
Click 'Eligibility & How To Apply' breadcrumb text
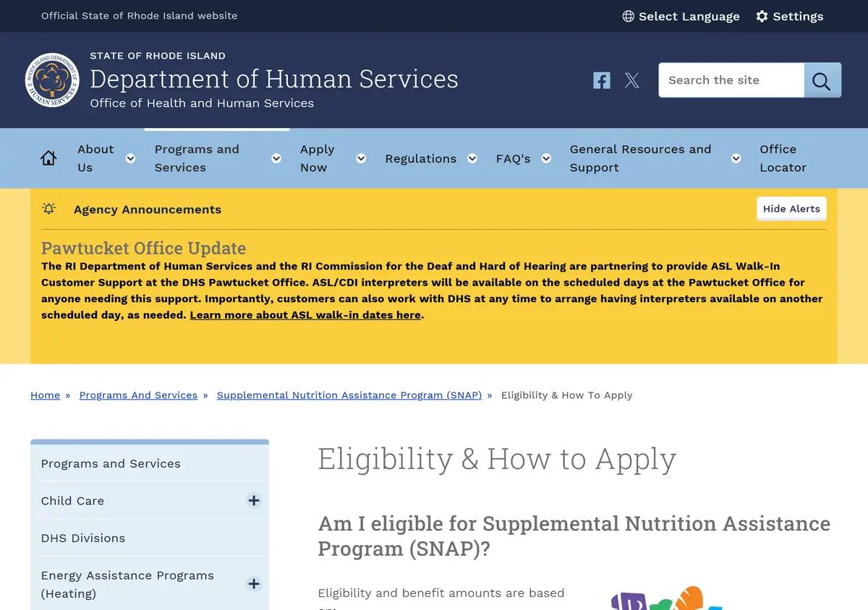(x=566, y=395)
